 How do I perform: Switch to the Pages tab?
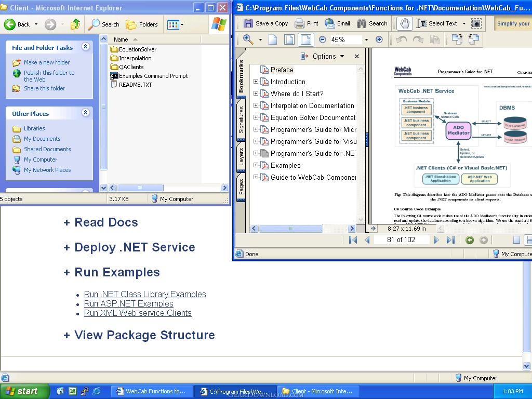click(241, 187)
